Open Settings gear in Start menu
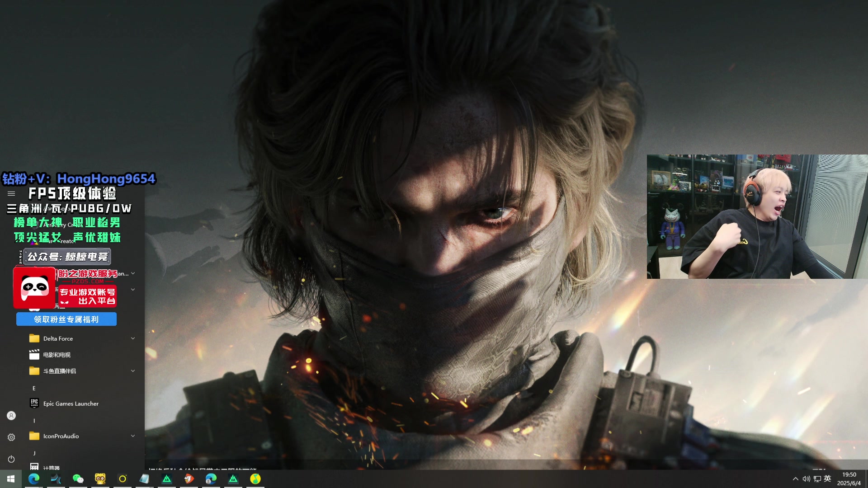 (x=11, y=437)
